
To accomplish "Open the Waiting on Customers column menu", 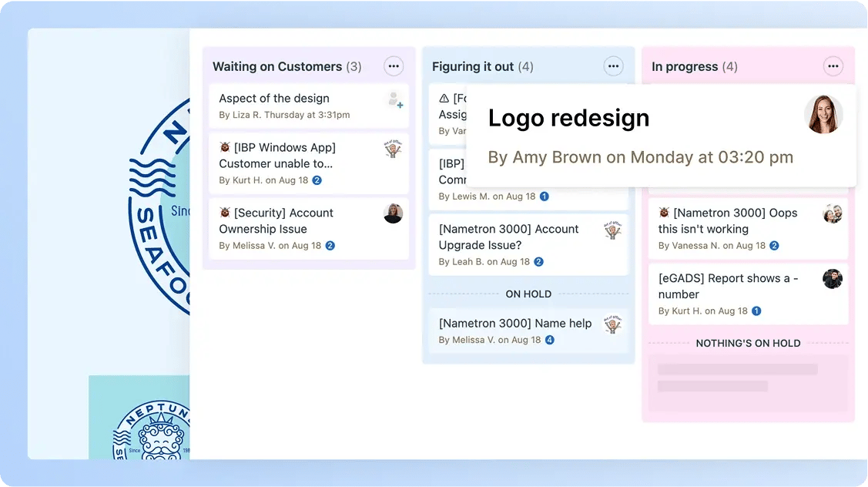I will click(394, 66).
